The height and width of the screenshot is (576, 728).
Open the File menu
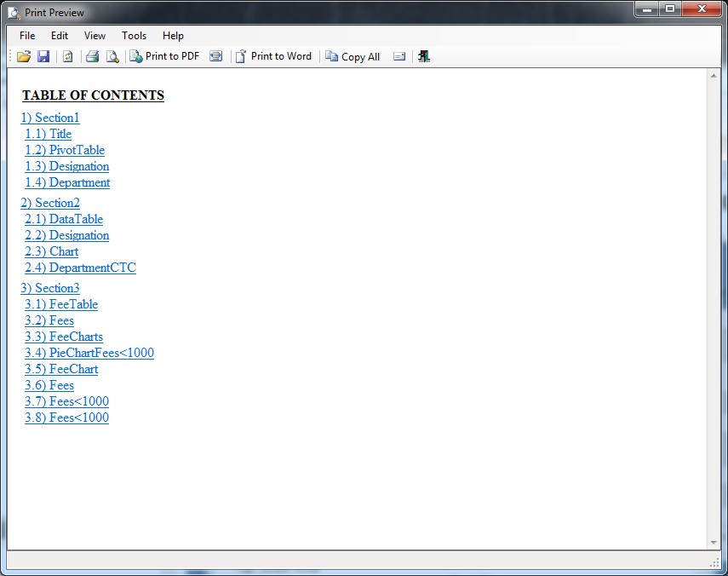(x=27, y=36)
